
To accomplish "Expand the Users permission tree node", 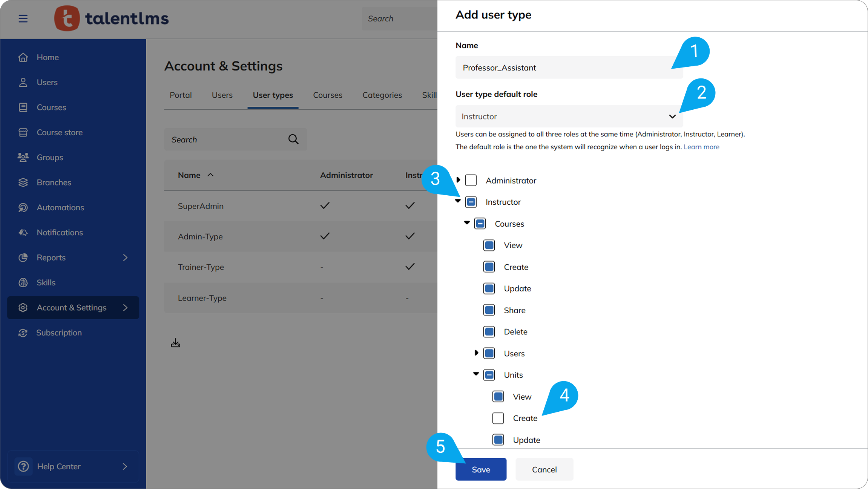I will (x=476, y=353).
